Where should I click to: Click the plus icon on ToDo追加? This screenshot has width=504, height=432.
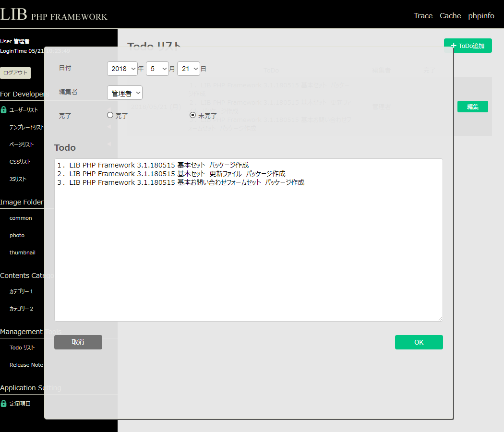point(453,46)
